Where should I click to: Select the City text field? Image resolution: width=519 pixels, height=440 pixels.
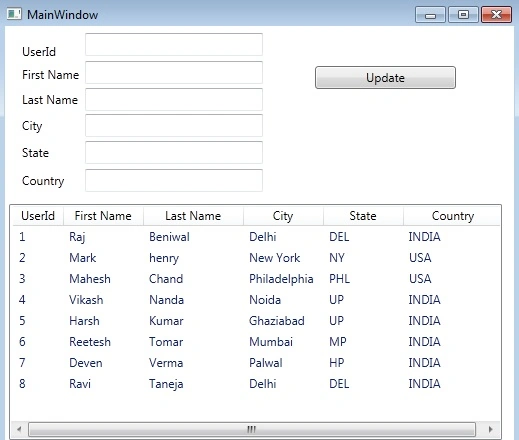click(x=174, y=125)
